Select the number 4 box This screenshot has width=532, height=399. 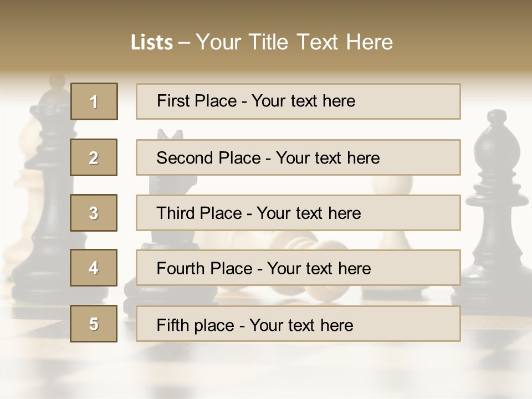click(94, 268)
